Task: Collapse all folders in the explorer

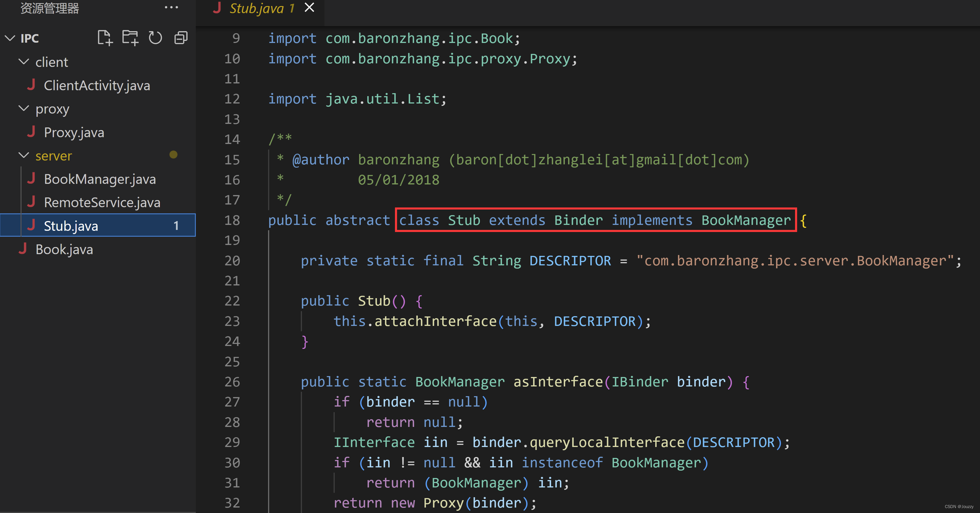Action: (x=181, y=38)
